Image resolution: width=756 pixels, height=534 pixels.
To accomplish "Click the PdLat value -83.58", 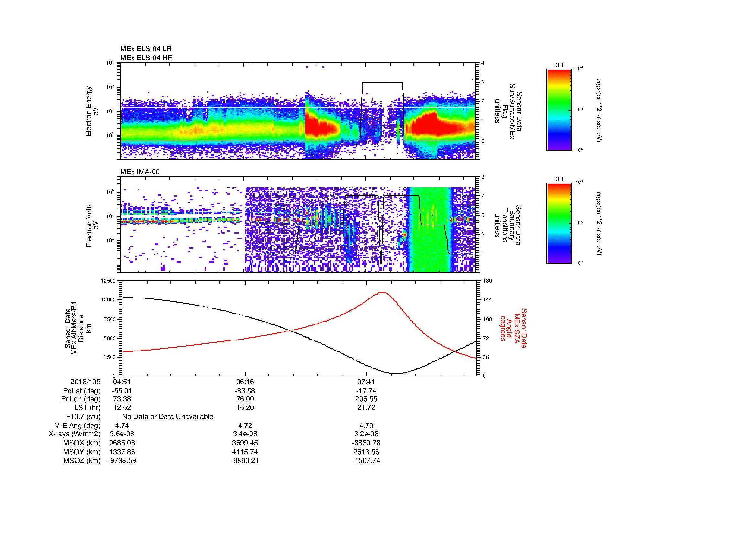I will click(x=245, y=391).
